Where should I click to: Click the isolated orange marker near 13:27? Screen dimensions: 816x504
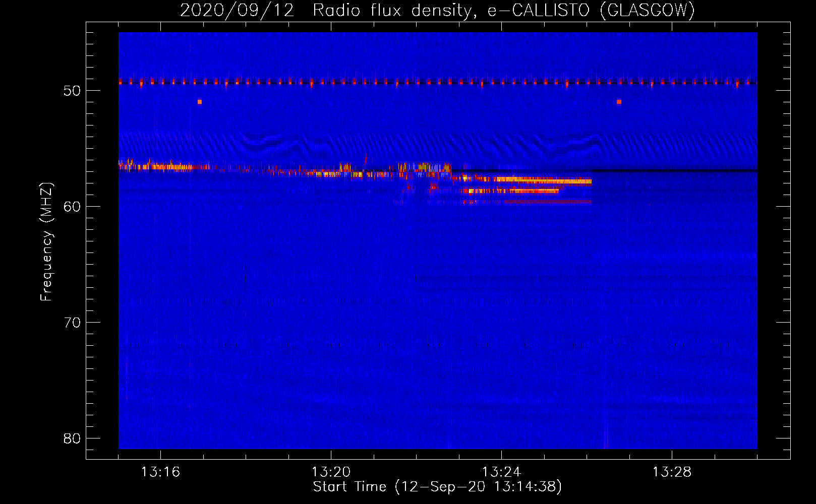pyautogui.click(x=619, y=102)
